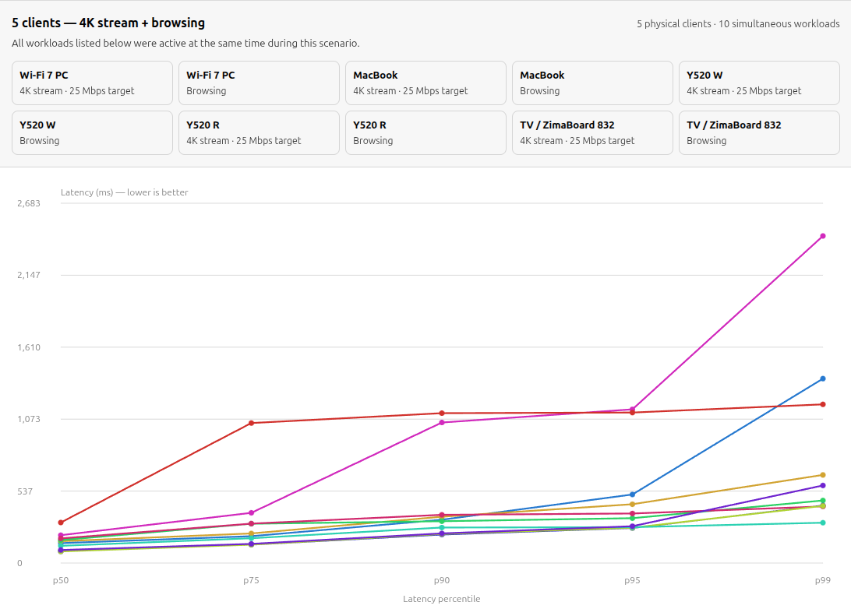This screenshot has height=616, width=851.
Task: Click the blue line's p95 data point
Action: coord(632,495)
